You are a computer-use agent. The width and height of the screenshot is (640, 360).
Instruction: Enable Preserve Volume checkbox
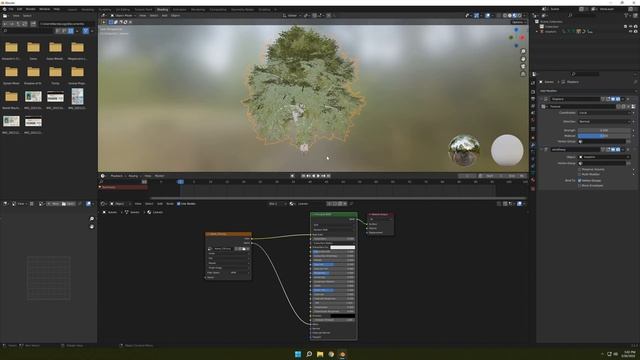(x=580, y=169)
